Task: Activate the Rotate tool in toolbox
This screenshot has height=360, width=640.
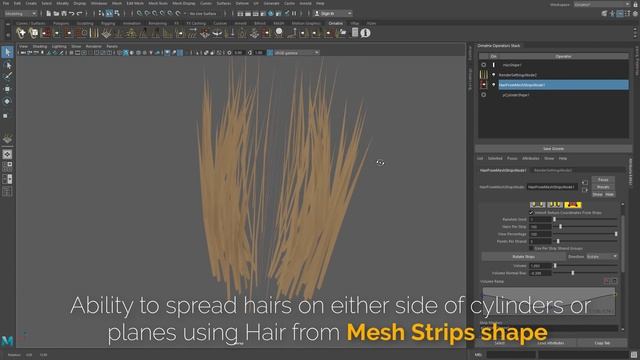Action: pyautogui.click(x=7, y=101)
